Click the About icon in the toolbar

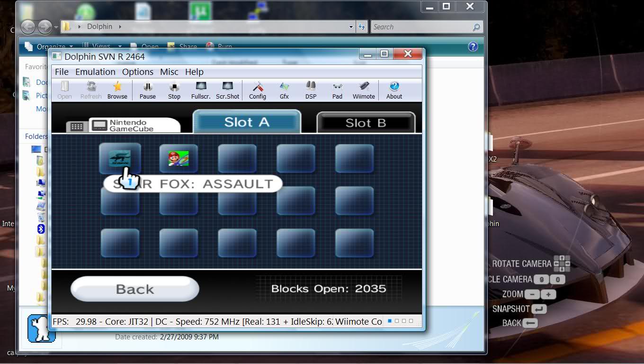coord(394,90)
